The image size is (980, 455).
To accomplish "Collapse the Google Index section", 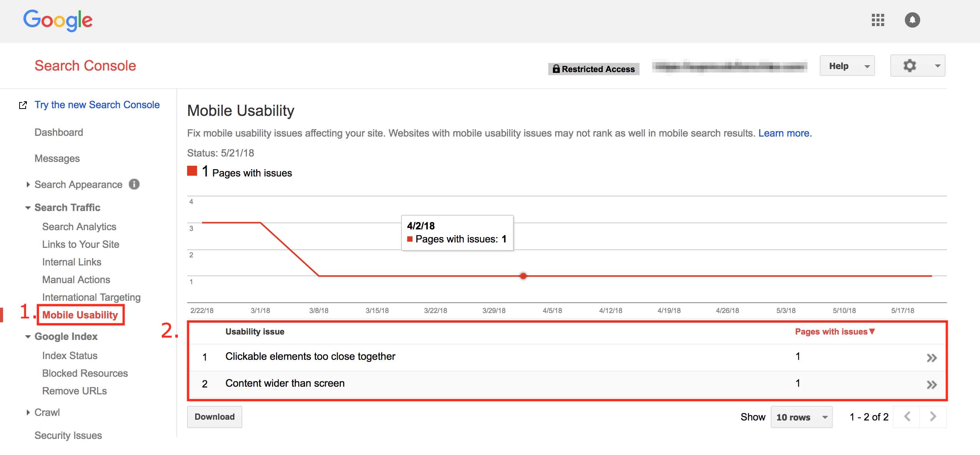I will click(28, 337).
